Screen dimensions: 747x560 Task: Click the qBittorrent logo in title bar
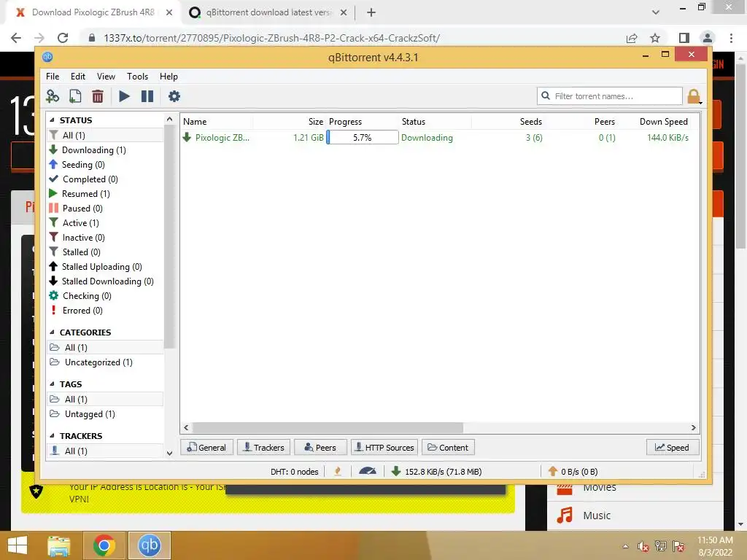[x=47, y=57]
